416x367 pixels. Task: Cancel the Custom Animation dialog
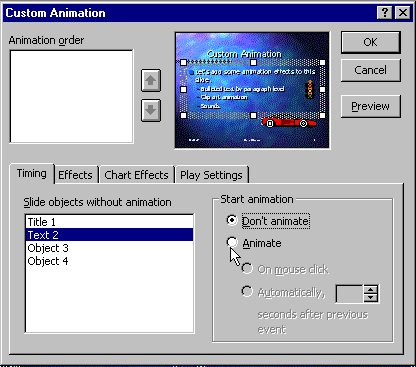[x=370, y=70]
